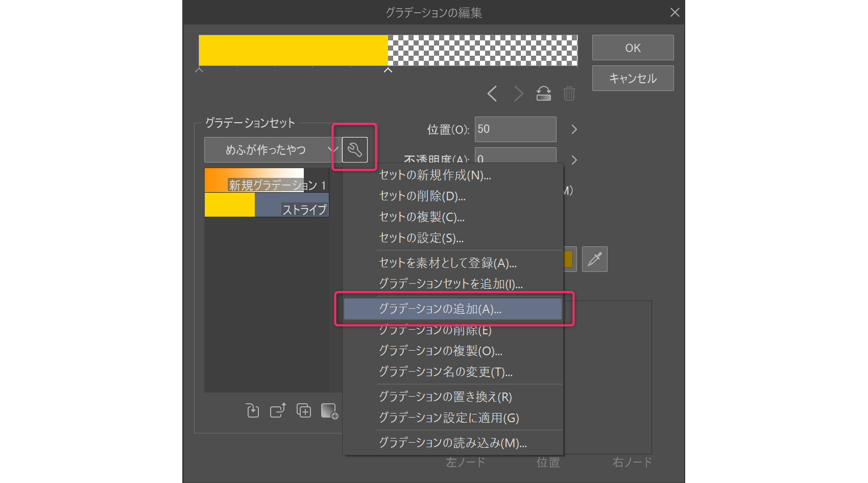The height and width of the screenshot is (483, 868).
Task: Click the duplicate gradient icon below list
Action: tap(304, 410)
